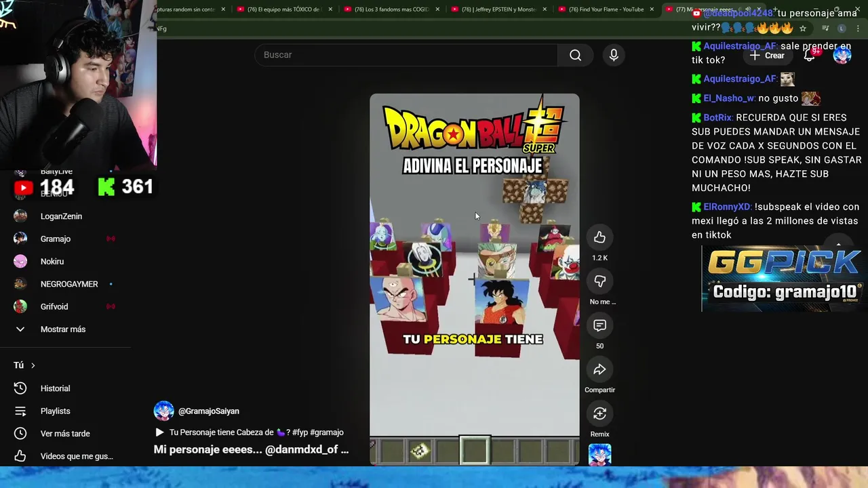
Task: Click the search magnifier button
Action: pyautogui.click(x=575, y=55)
